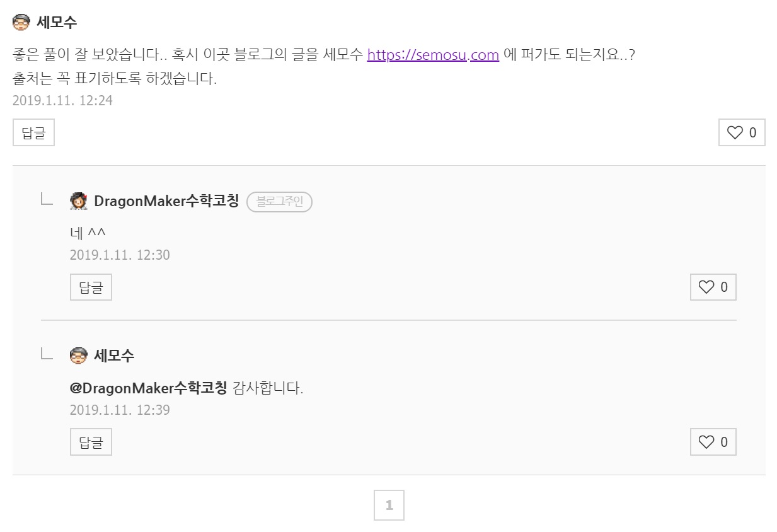The image size is (777, 532).
Task: Open the 세모수 username on the last reply
Action: (114, 356)
